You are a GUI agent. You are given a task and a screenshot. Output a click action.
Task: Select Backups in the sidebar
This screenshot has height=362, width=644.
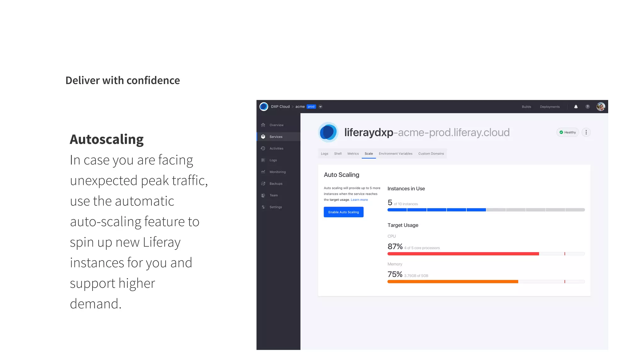(x=276, y=184)
